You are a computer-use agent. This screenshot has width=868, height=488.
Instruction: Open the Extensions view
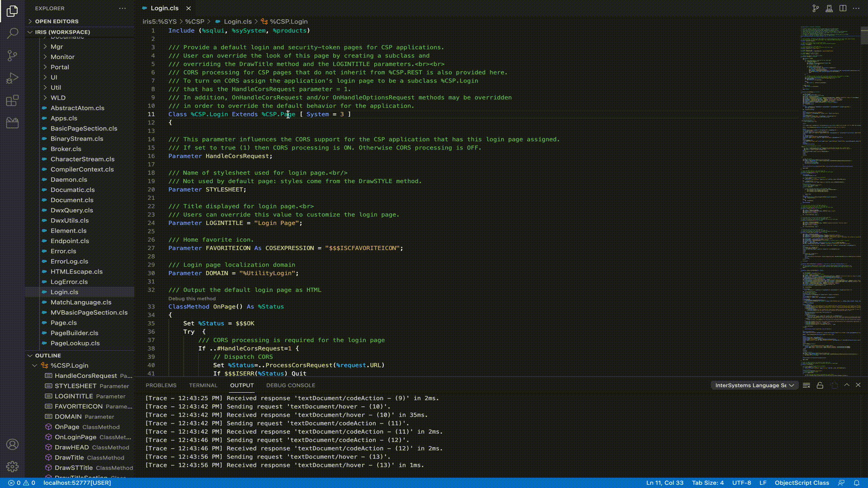[12, 100]
